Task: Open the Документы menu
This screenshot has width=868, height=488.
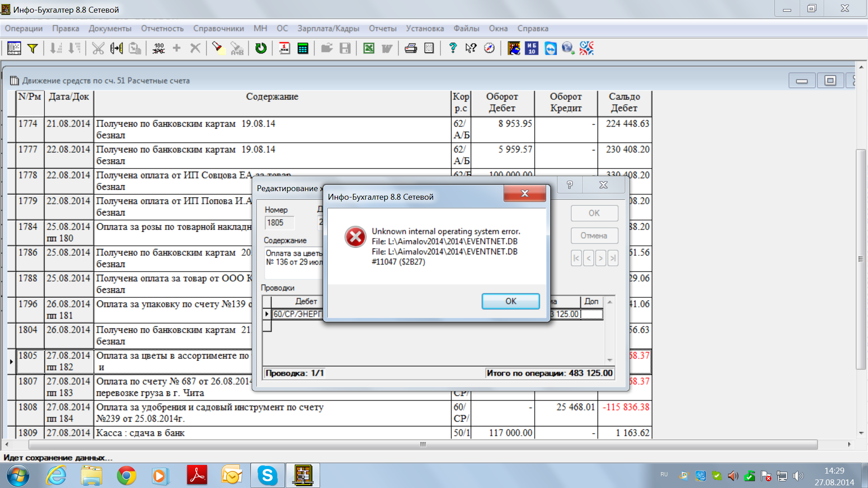Action: click(x=110, y=28)
